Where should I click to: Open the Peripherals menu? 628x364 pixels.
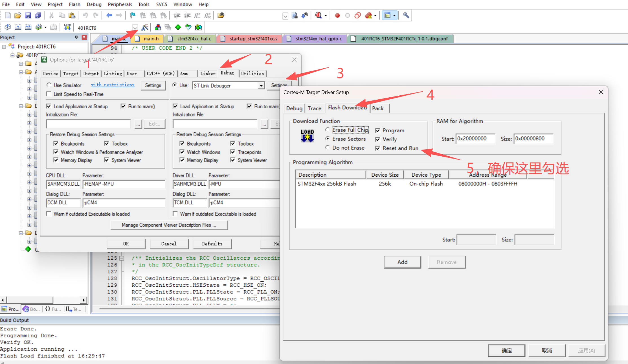coord(120,4)
